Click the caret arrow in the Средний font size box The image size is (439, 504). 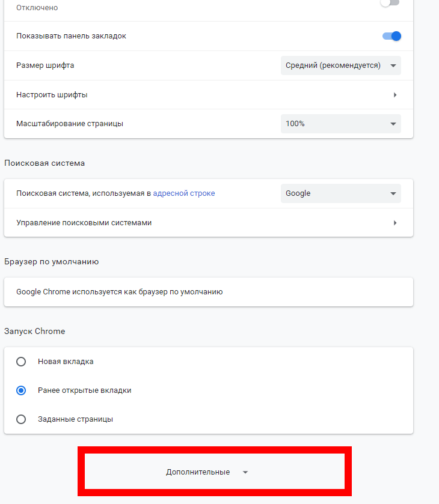pos(393,65)
